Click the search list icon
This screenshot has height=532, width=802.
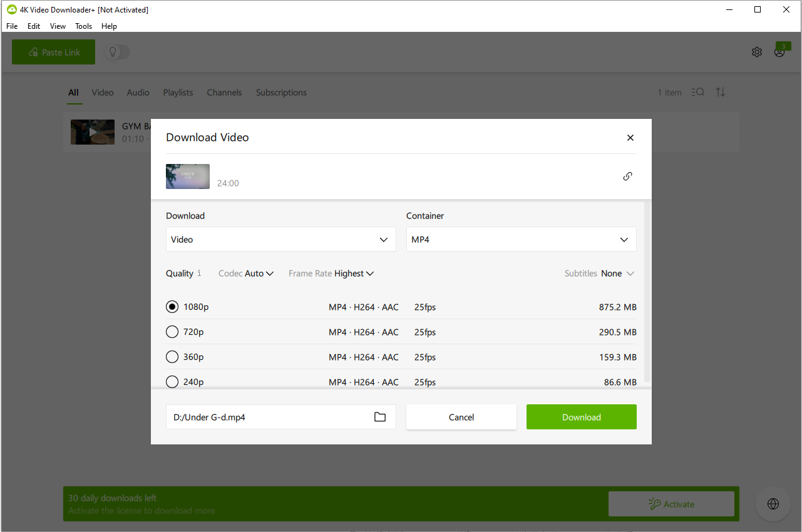(x=698, y=92)
